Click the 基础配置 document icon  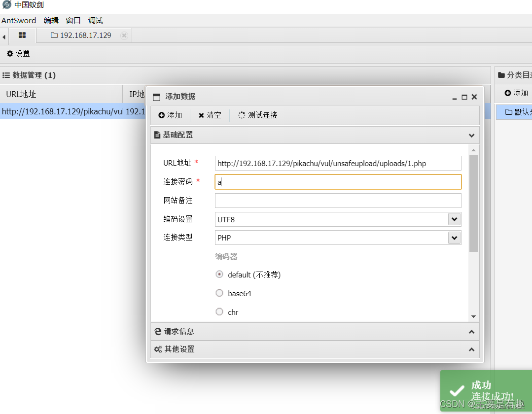click(x=157, y=135)
